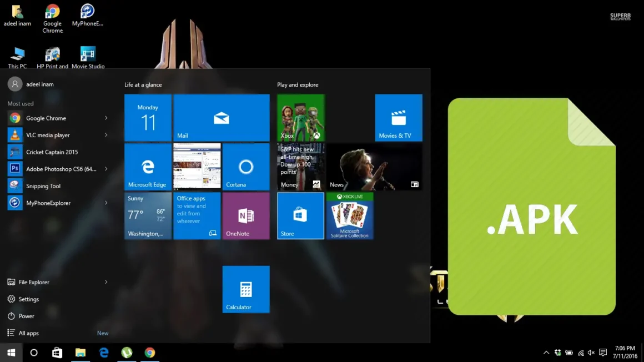Viewport: 644px width, 362px height.
Task: Expand MyPhoneExplorer jump list arrow
Action: pyautogui.click(x=106, y=203)
